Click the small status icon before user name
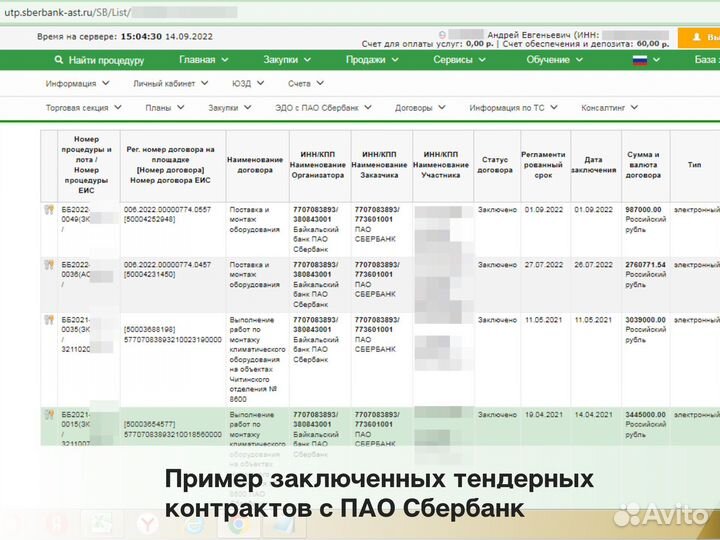The width and height of the screenshot is (720, 540). point(442,35)
